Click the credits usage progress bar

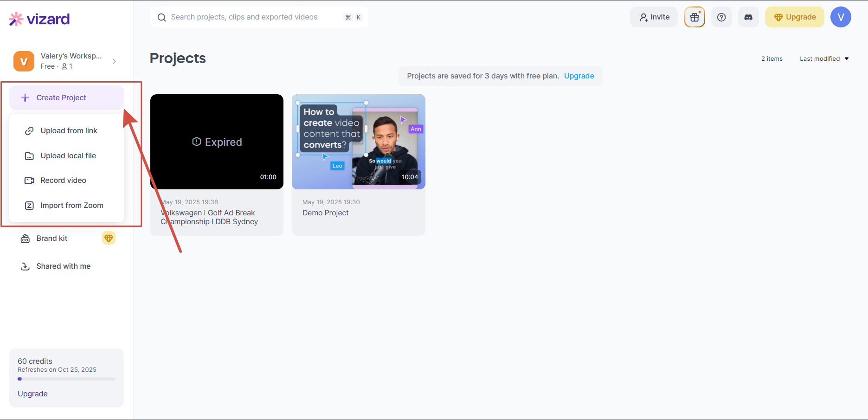(x=66, y=379)
